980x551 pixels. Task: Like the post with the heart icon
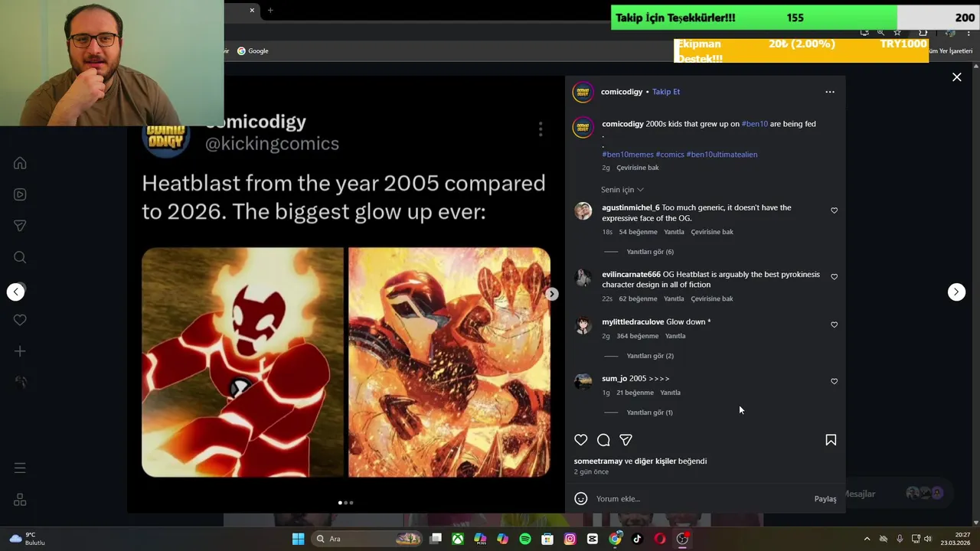[x=581, y=440]
